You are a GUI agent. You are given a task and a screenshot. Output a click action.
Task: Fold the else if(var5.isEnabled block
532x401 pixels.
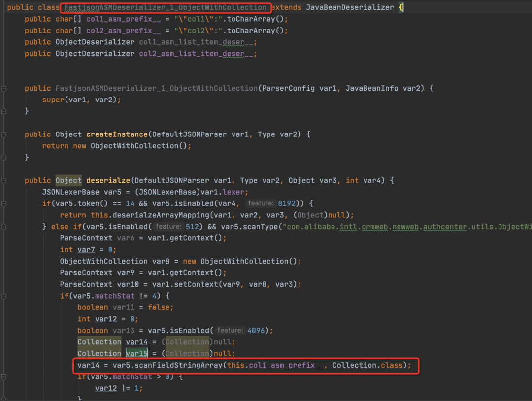point(4,227)
